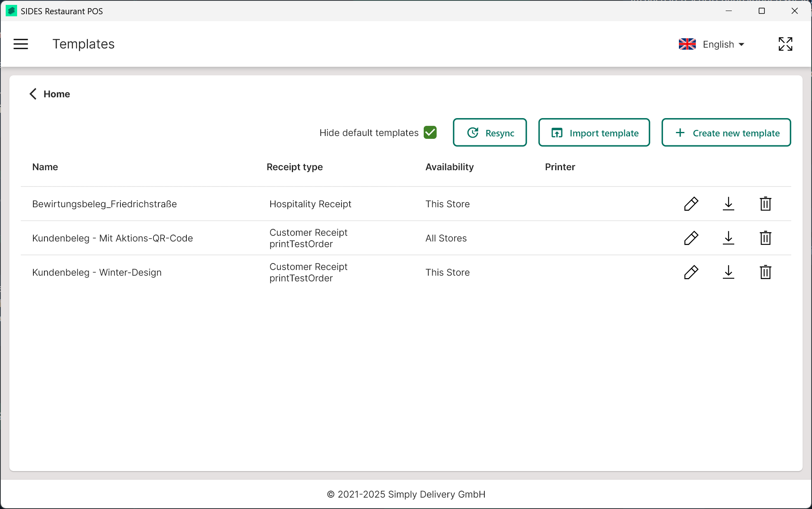Screen dimensions: 812x509
Task: Click the Resync button
Action: 490,132
